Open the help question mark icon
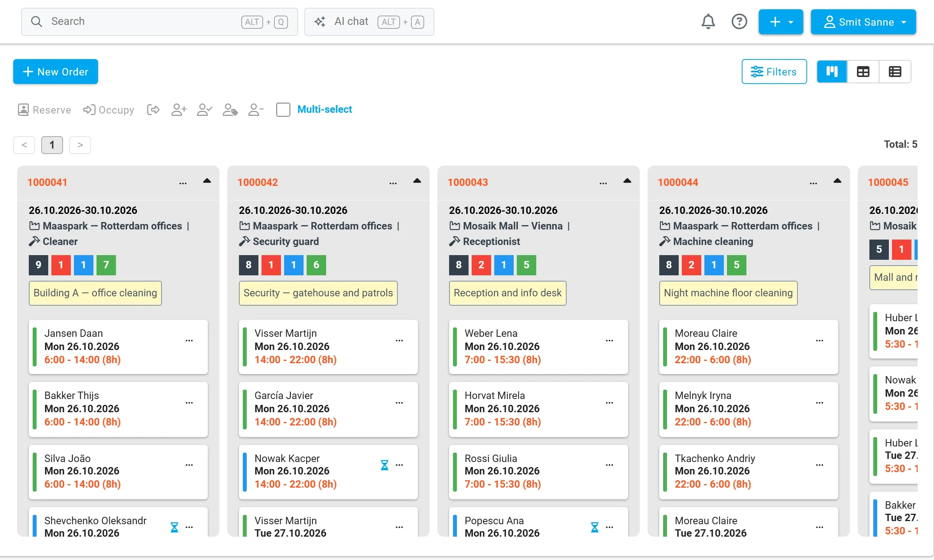This screenshot has height=560, width=934. pos(739,22)
